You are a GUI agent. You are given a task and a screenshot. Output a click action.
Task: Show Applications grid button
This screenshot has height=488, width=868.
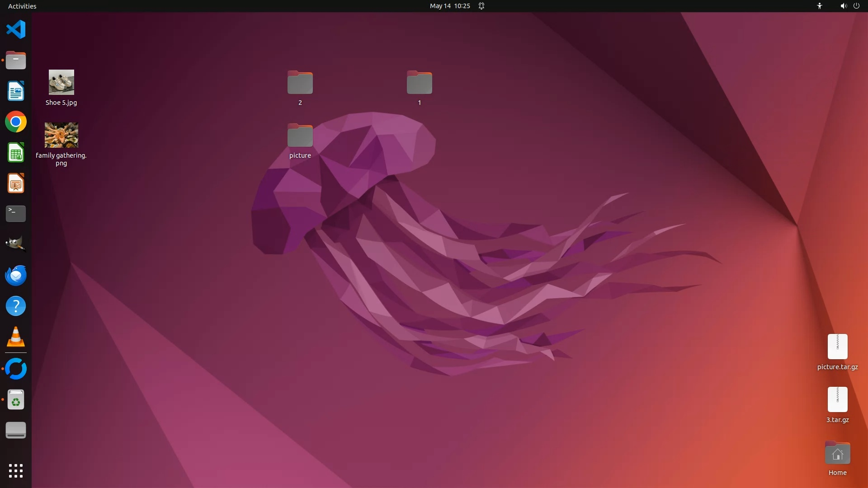16,471
